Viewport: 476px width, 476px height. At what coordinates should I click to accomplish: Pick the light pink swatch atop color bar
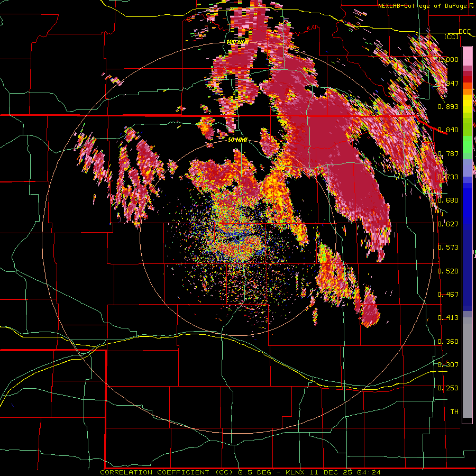[467, 57]
